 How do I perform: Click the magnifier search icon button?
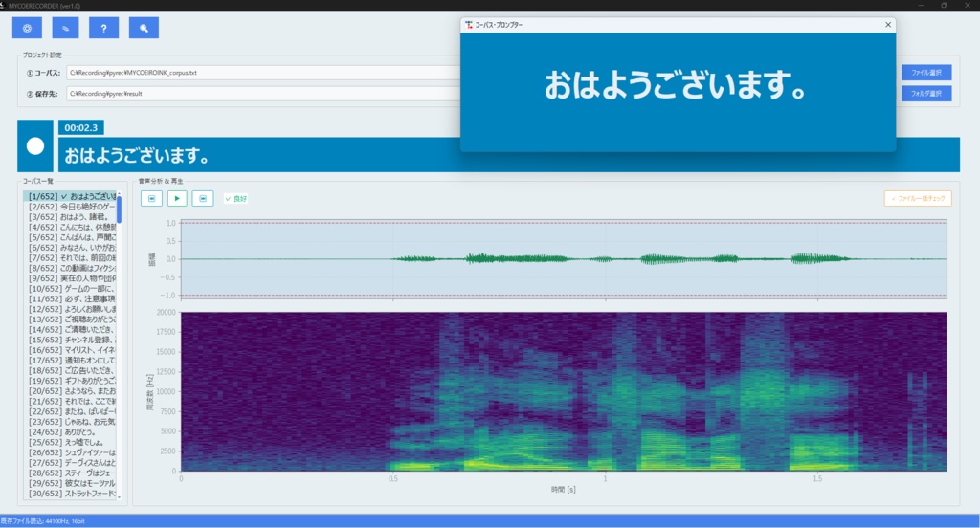tap(144, 28)
